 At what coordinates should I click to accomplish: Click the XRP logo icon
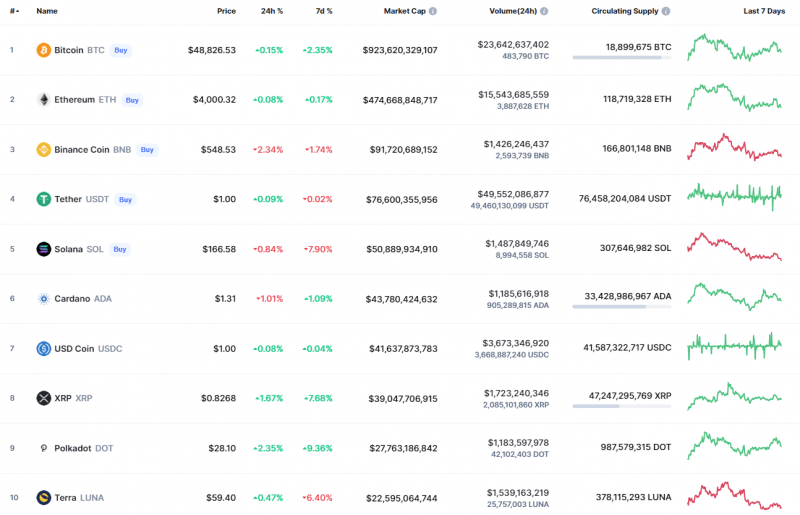(x=43, y=398)
